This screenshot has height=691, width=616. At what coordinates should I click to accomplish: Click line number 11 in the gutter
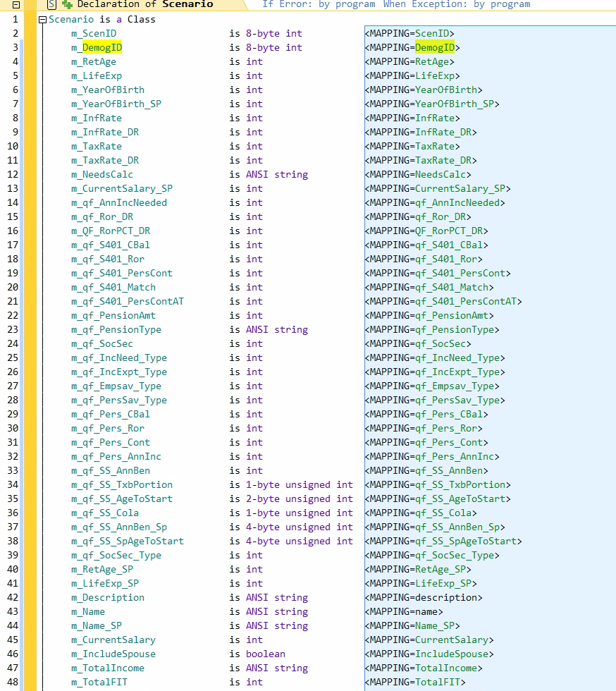(13, 161)
